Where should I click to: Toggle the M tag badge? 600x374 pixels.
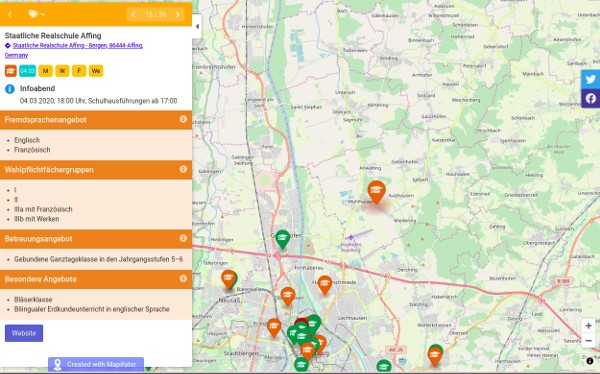point(45,71)
